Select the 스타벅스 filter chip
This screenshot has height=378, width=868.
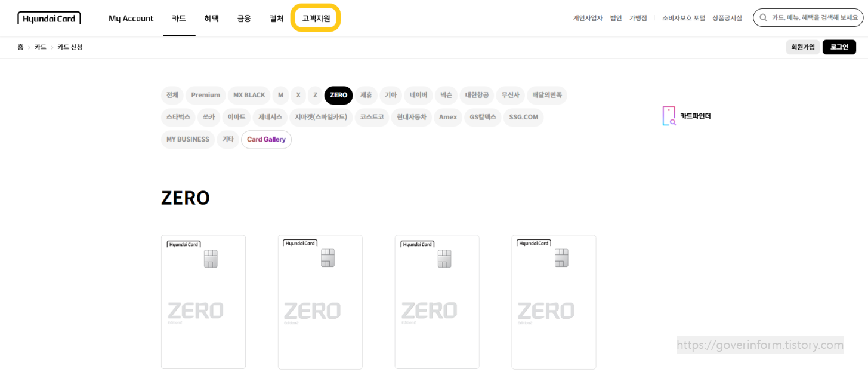pyautogui.click(x=178, y=117)
